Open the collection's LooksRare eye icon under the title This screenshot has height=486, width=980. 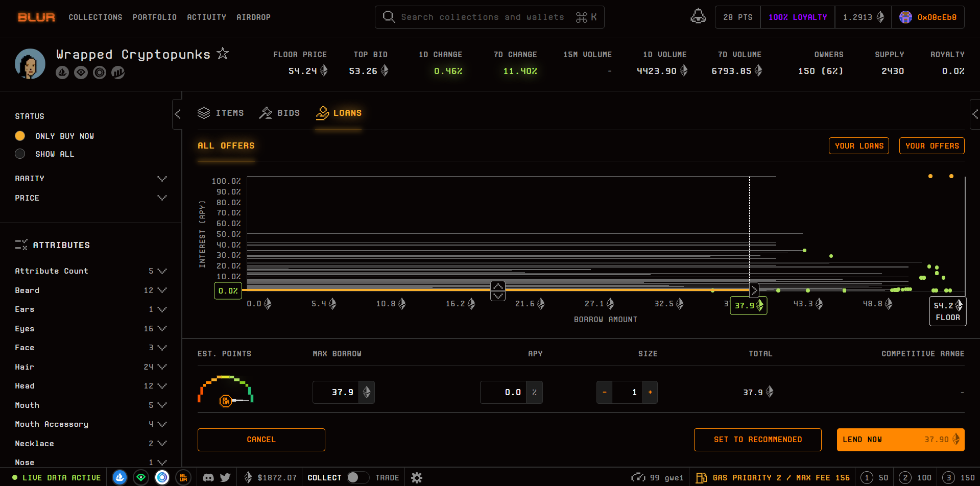tap(81, 72)
